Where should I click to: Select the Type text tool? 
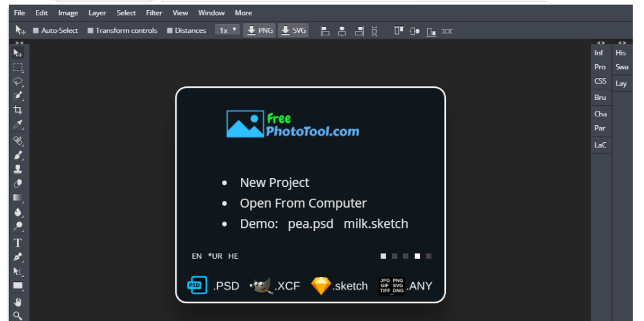[x=18, y=243]
